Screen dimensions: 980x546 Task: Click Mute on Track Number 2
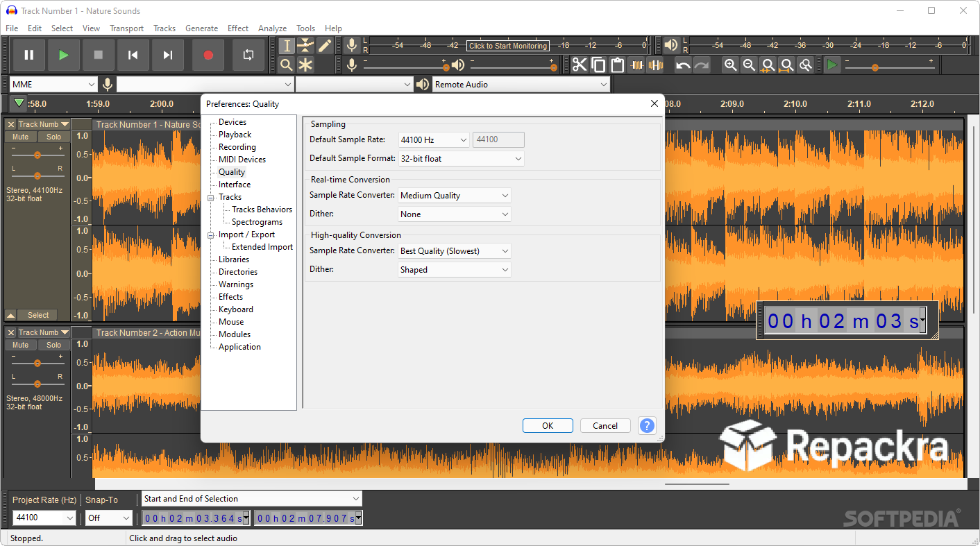click(21, 345)
